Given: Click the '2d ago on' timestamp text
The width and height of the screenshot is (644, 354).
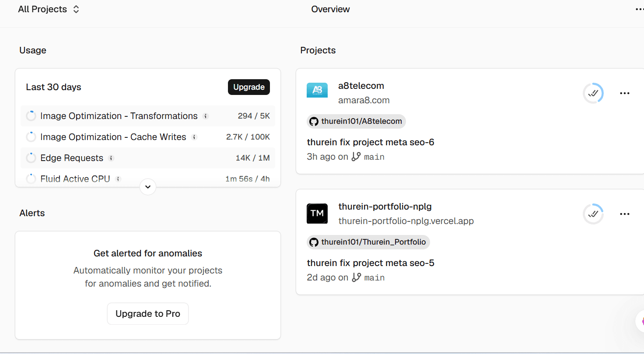Looking at the screenshot, I should click(x=327, y=277).
